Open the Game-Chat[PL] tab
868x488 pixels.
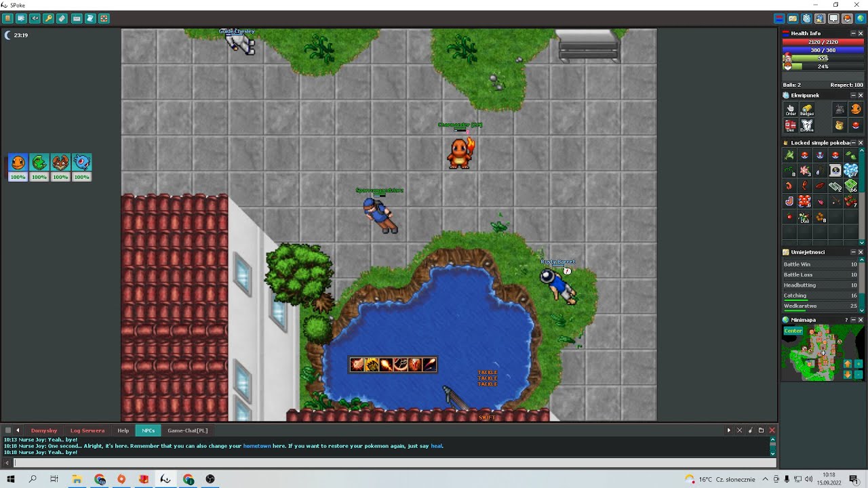coord(188,430)
